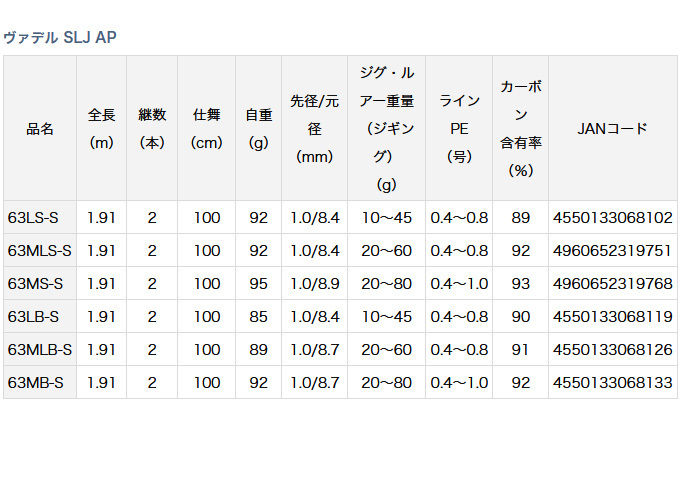Click the 自重 (g) column header

[x=259, y=128]
